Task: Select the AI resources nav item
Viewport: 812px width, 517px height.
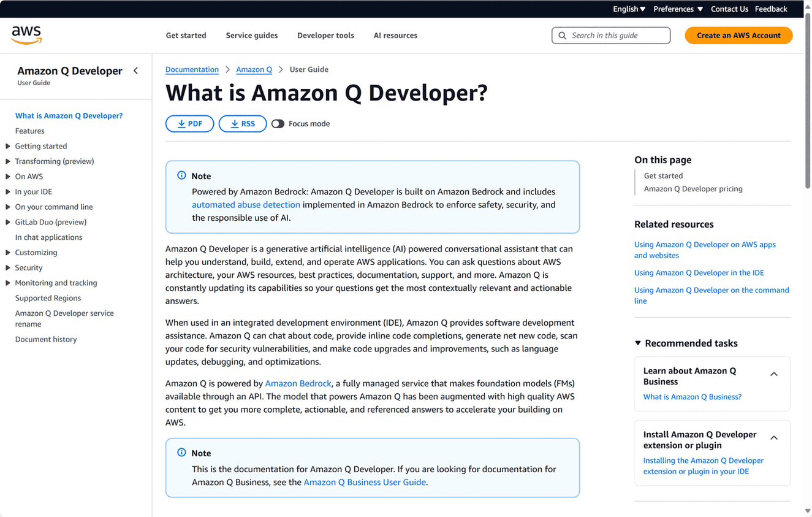Action: pos(395,36)
